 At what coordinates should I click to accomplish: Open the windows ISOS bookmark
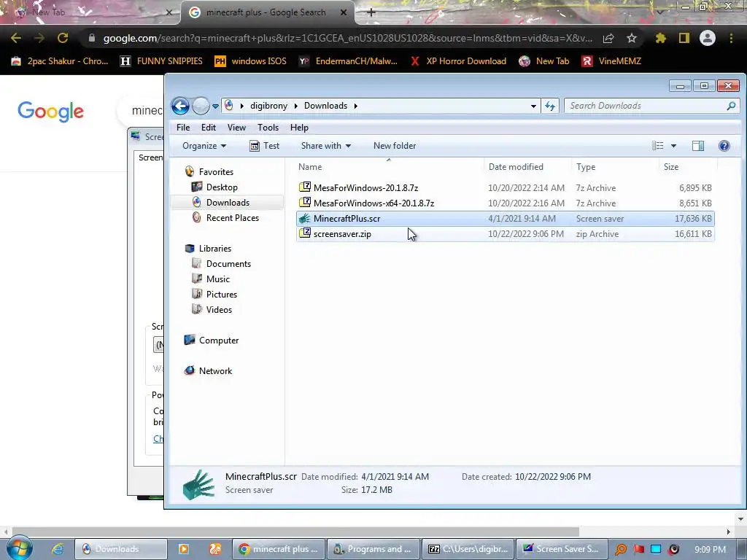pos(250,61)
